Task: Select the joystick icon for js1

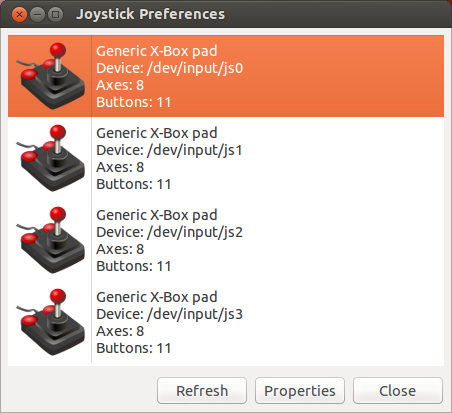Action: (x=50, y=158)
